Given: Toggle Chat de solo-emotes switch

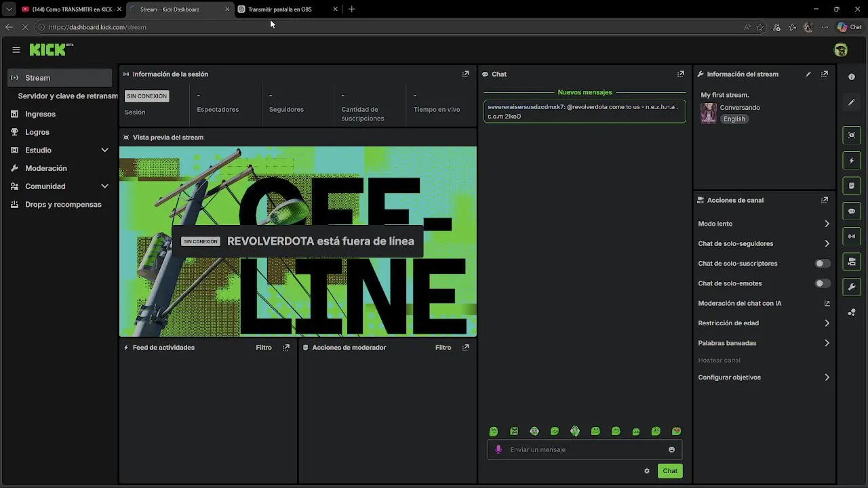Looking at the screenshot, I should pos(822,283).
